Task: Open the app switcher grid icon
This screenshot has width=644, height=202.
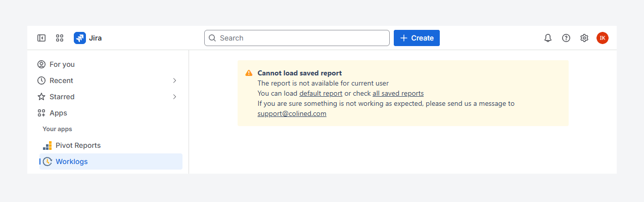Action: click(x=60, y=38)
